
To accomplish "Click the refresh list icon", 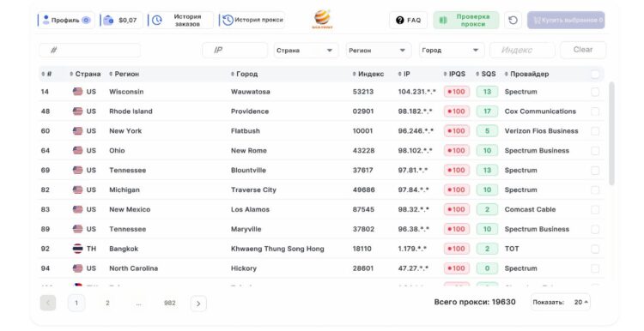I will (x=513, y=20).
